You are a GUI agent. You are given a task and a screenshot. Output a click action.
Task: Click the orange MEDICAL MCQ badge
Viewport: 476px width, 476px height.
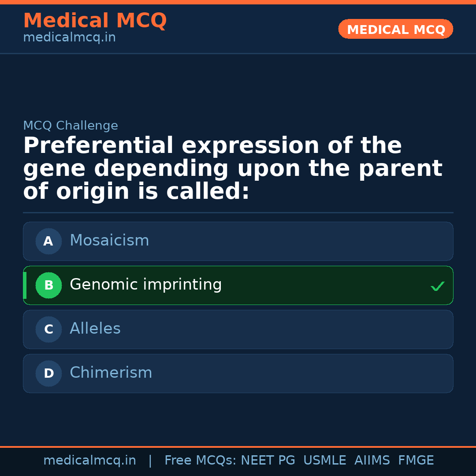click(x=396, y=29)
